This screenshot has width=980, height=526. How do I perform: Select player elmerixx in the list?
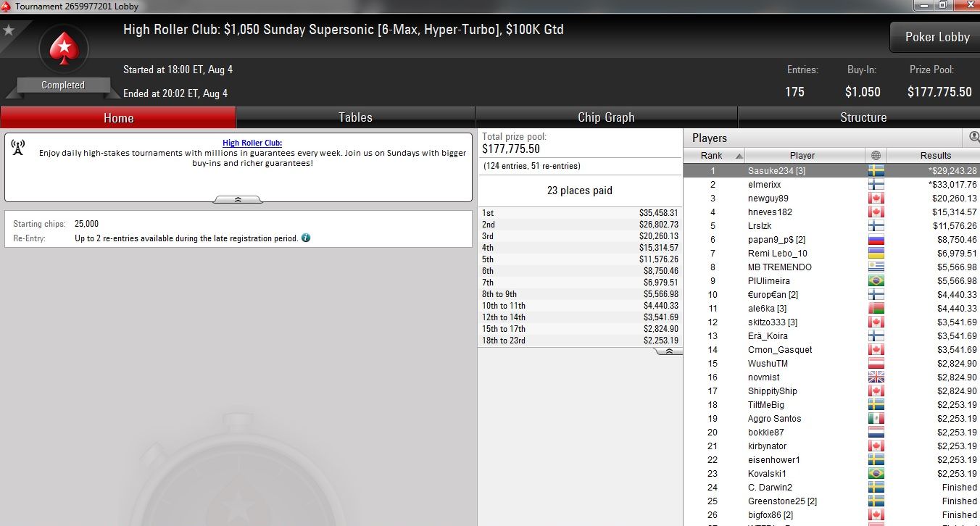click(x=831, y=185)
